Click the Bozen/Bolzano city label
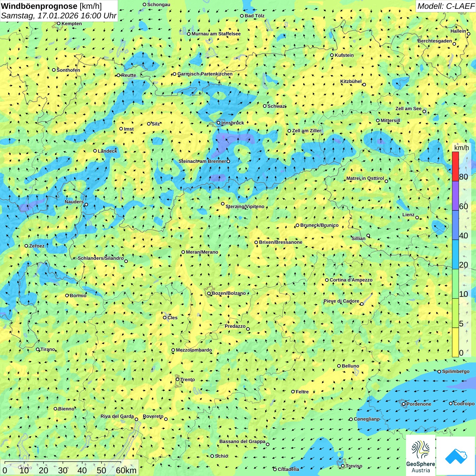This screenshot has height=476, width=476. [x=228, y=293]
